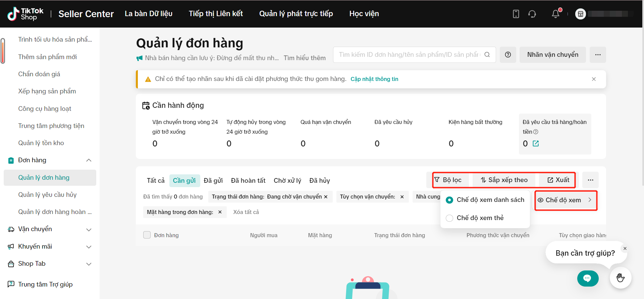
Task: Open the mobile phone icon in header
Action: (516, 14)
